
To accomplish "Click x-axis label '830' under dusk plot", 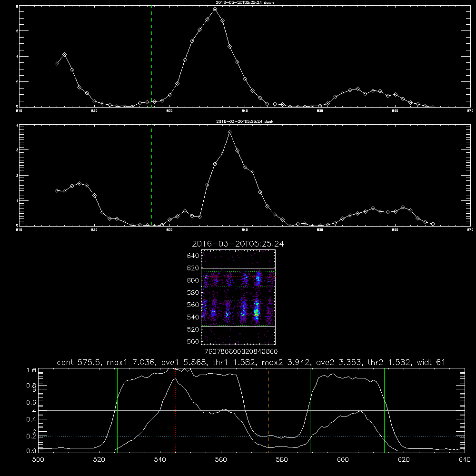I will [169, 230].
